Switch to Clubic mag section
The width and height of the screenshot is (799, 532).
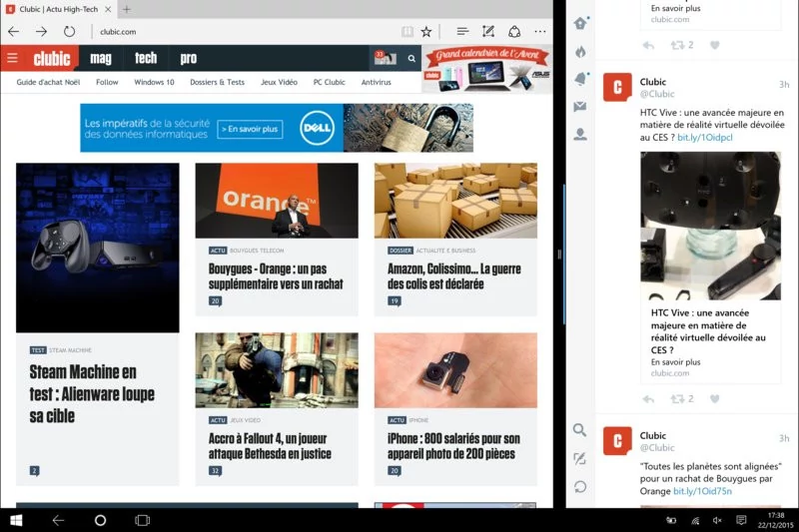pos(101,58)
